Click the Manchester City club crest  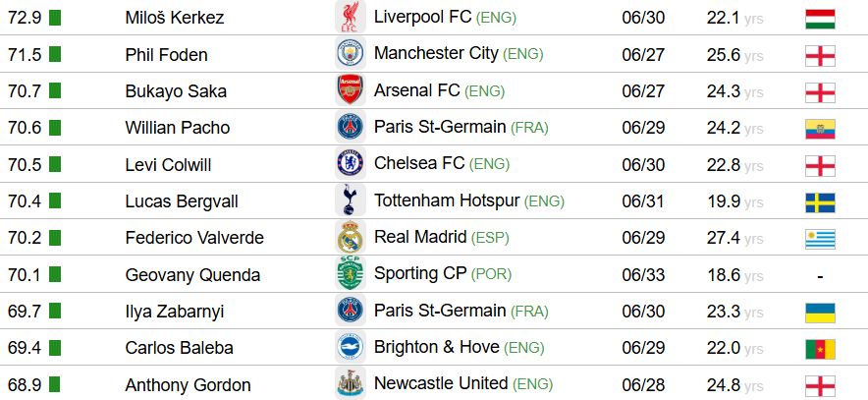pos(350,54)
